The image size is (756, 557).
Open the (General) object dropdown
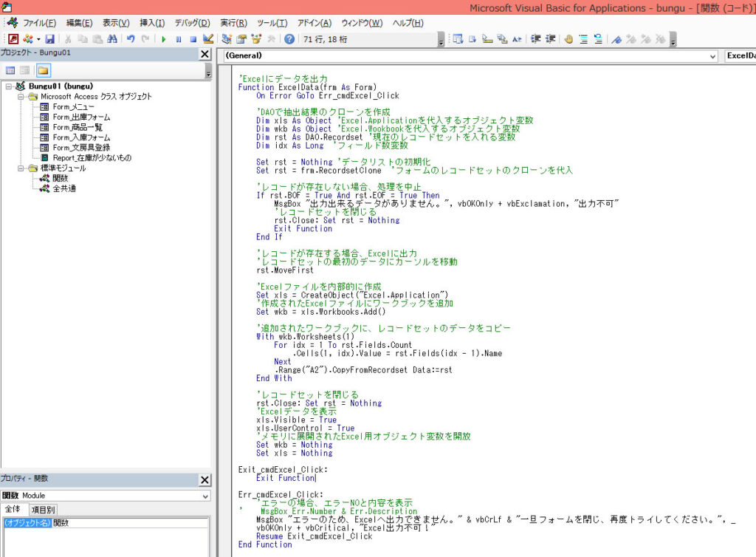point(712,56)
